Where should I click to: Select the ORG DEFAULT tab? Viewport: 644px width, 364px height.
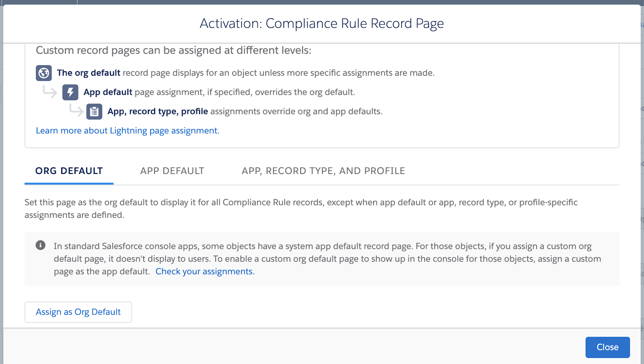point(68,171)
